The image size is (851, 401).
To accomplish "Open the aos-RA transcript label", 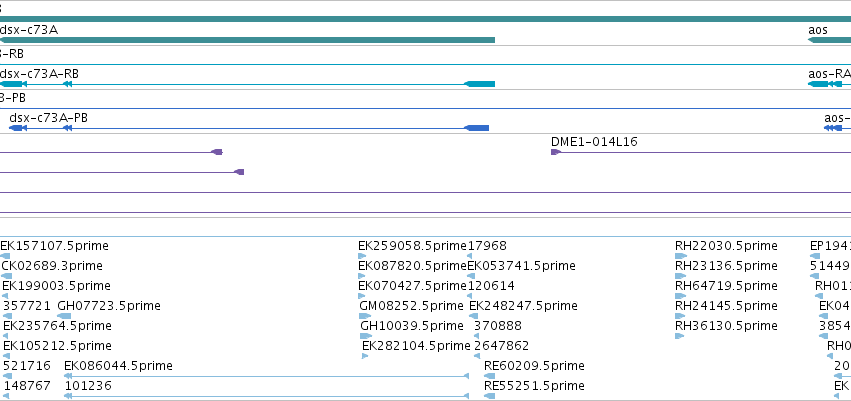I will (x=829, y=74).
